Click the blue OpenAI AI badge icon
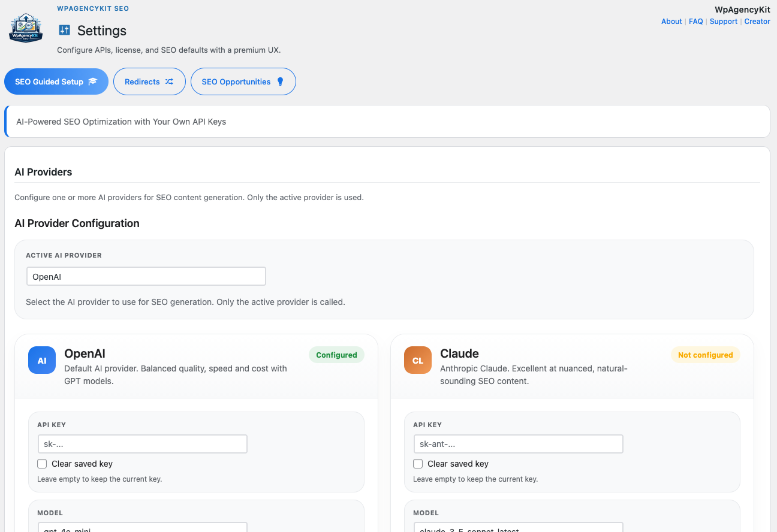This screenshot has width=777, height=532. [42, 360]
